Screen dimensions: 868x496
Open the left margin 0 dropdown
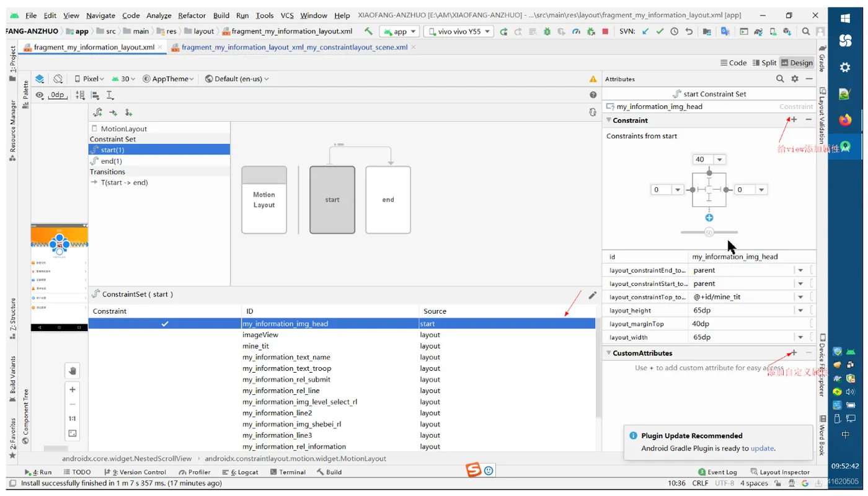pos(678,190)
